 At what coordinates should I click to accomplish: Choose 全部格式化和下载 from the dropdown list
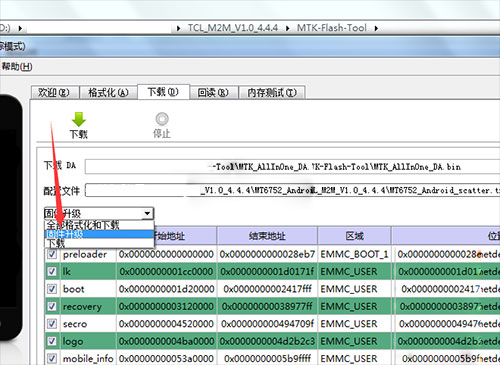tap(99, 225)
